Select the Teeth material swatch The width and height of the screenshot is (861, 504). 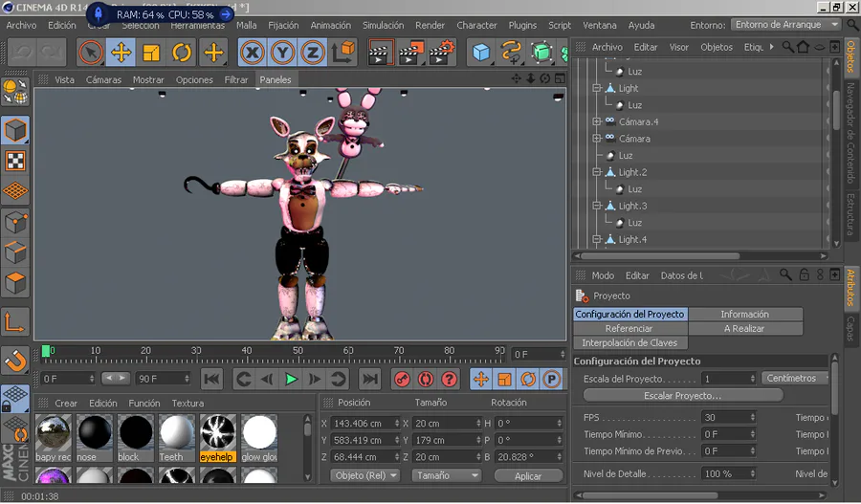[177, 438]
